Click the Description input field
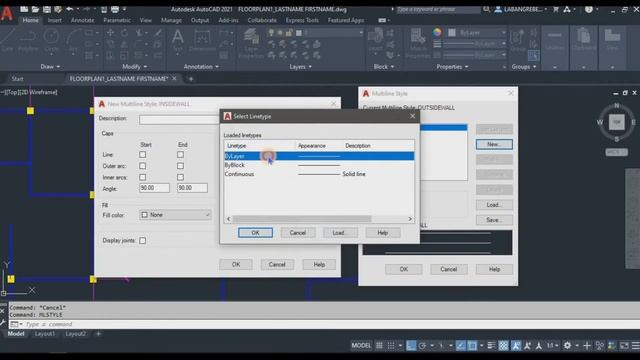This screenshot has width=640, height=360. click(x=180, y=119)
